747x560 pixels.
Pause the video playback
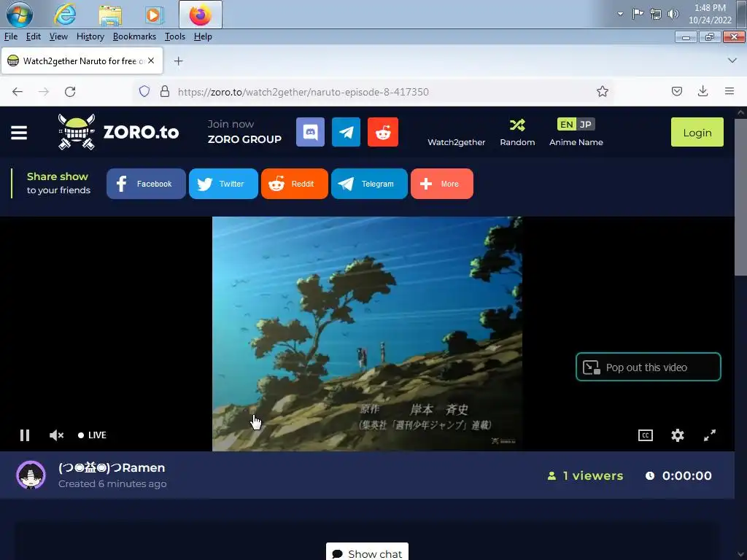tap(25, 435)
